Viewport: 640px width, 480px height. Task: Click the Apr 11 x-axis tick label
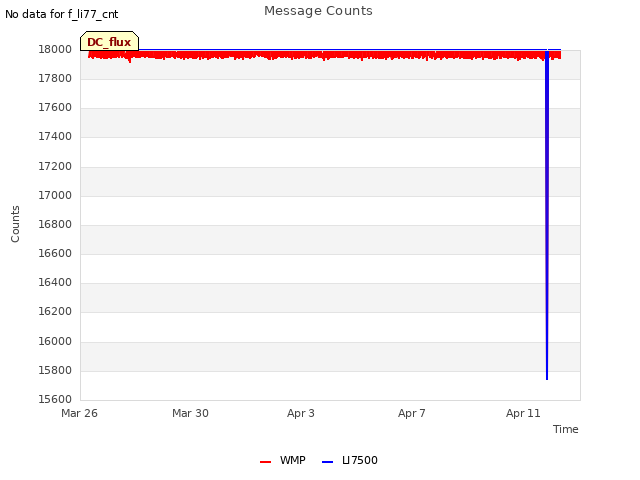pyautogui.click(x=523, y=413)
